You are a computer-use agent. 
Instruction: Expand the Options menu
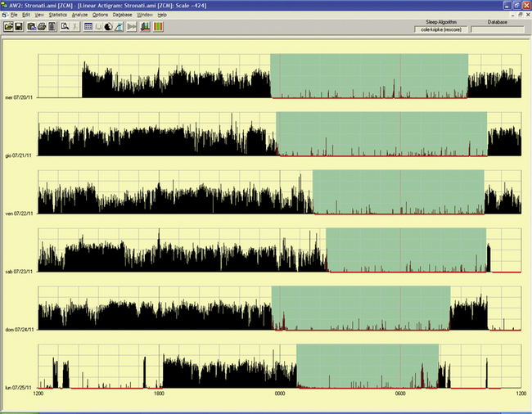click(100, 15)
